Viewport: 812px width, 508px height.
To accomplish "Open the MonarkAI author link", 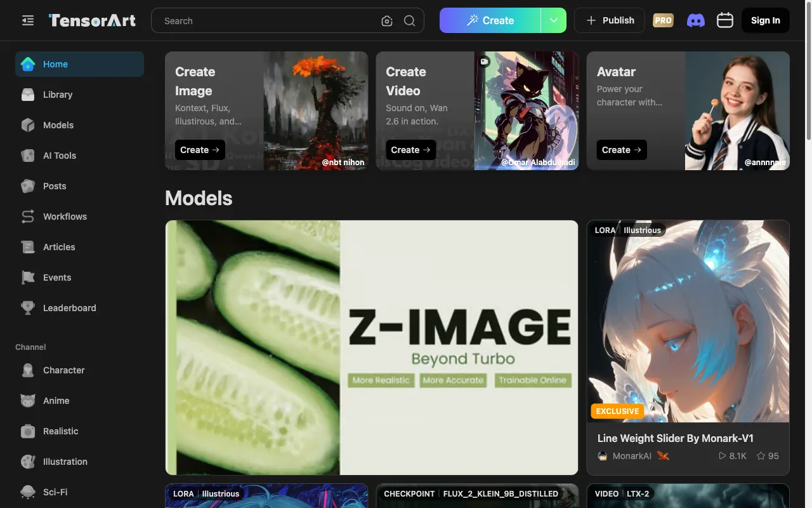I will [632, 456].
